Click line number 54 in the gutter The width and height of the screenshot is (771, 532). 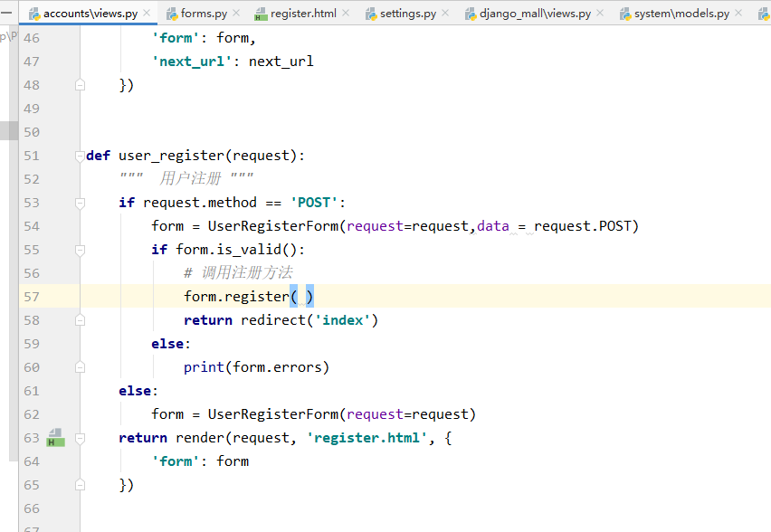pyautogui.click(x=32, y=226)
